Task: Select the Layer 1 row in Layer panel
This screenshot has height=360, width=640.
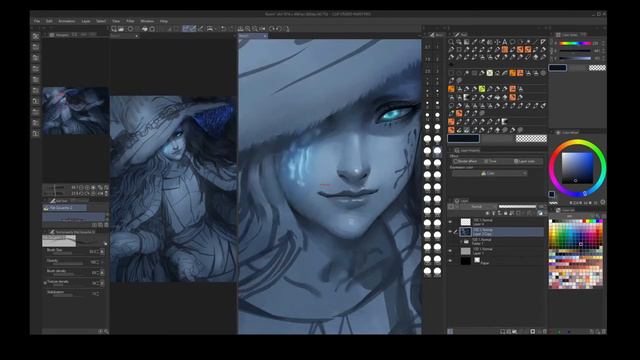Action: click(x=496, y=251)
